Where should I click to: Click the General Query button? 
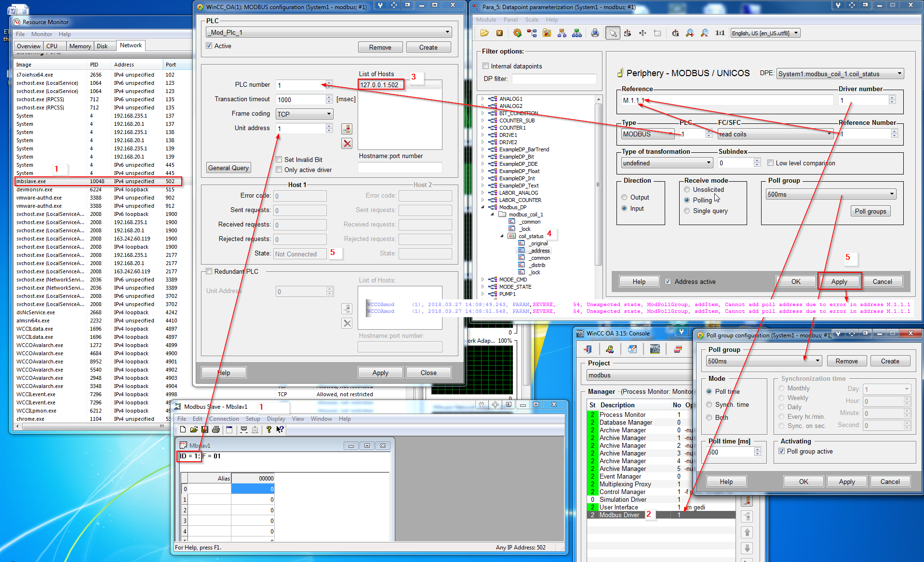(x=228, y=168)
